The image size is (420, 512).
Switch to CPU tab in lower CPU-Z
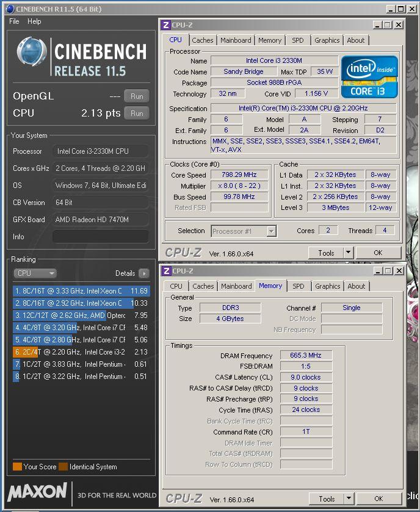(176, 286)
